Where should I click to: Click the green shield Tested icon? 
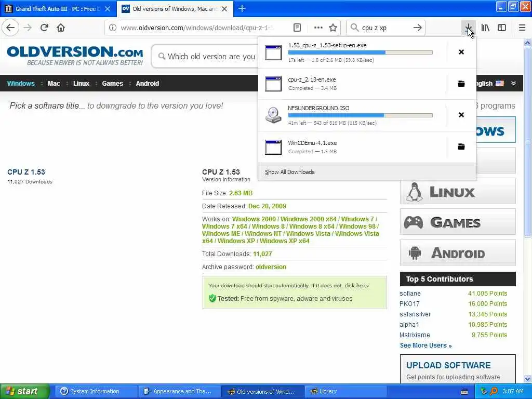coord(212,298)
